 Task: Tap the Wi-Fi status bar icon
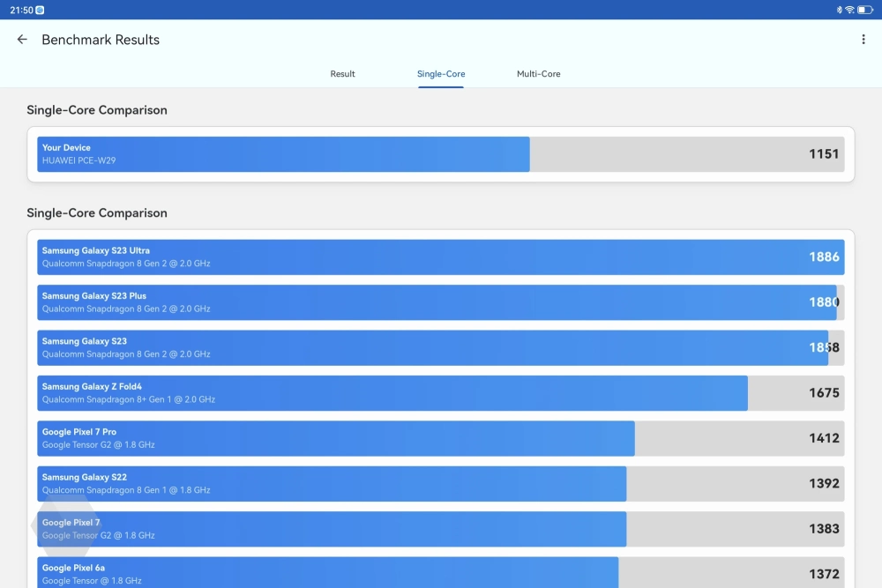pyautogui.click(x=849, y=10)
